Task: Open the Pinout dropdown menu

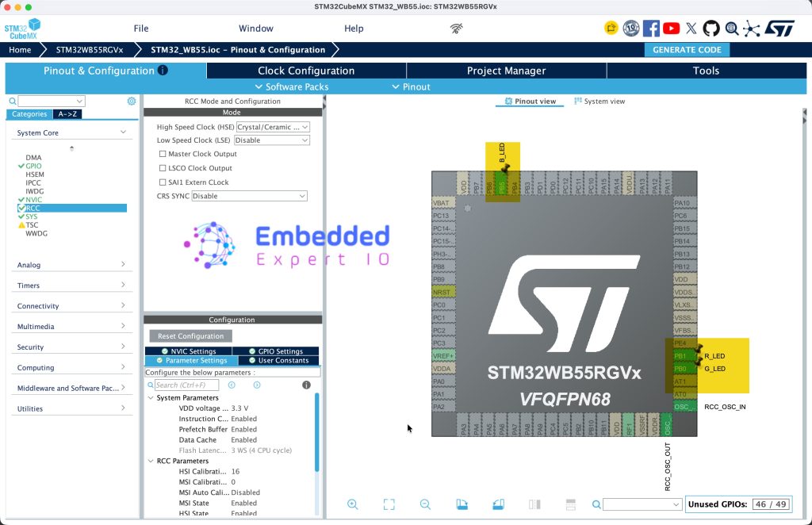Action: [x=412, y=86]
